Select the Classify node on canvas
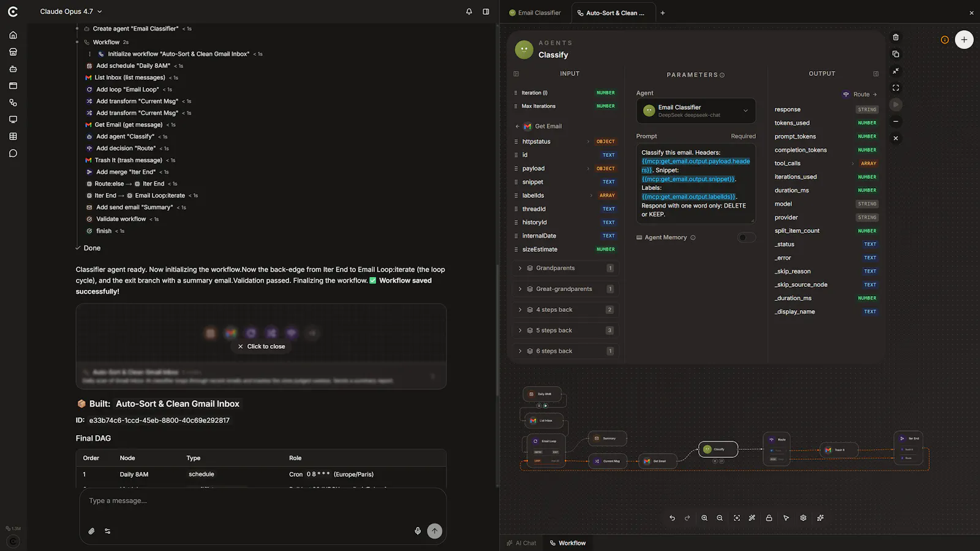The image size is (980, 551). pos(718,449)
